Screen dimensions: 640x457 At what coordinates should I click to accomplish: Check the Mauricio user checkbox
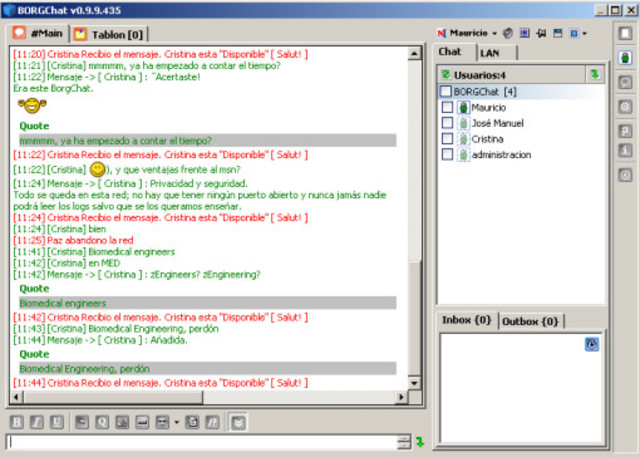[x=447, y=107]
